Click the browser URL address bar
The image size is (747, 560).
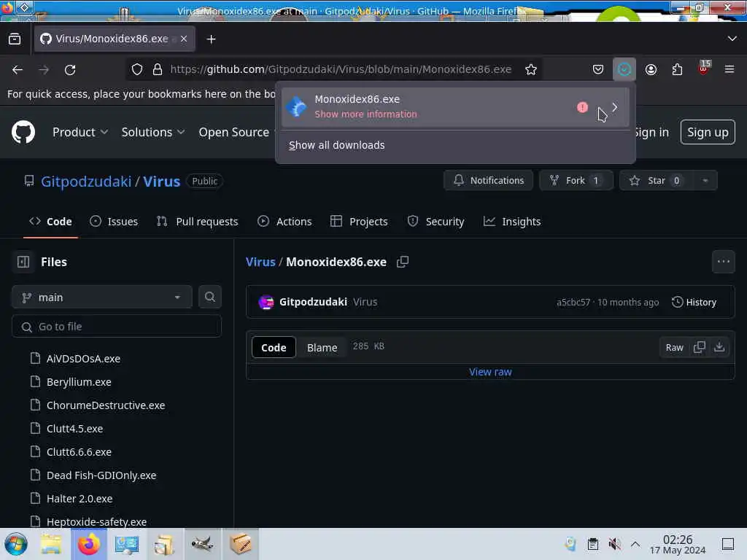[x=341, y=69]
